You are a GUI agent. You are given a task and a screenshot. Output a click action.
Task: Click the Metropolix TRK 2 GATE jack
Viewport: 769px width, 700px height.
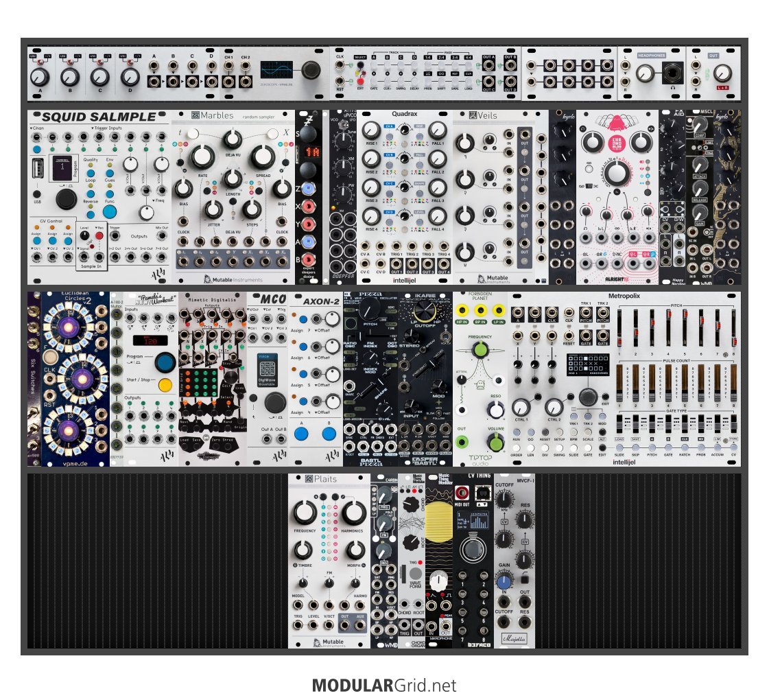[603, 336]
